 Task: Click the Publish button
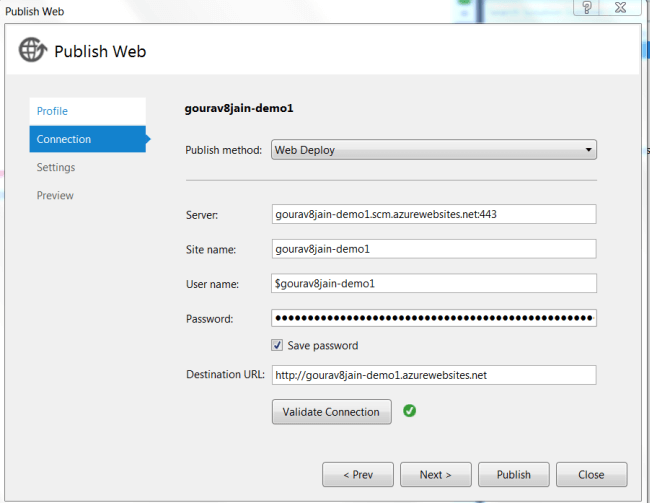coord(514,474)
